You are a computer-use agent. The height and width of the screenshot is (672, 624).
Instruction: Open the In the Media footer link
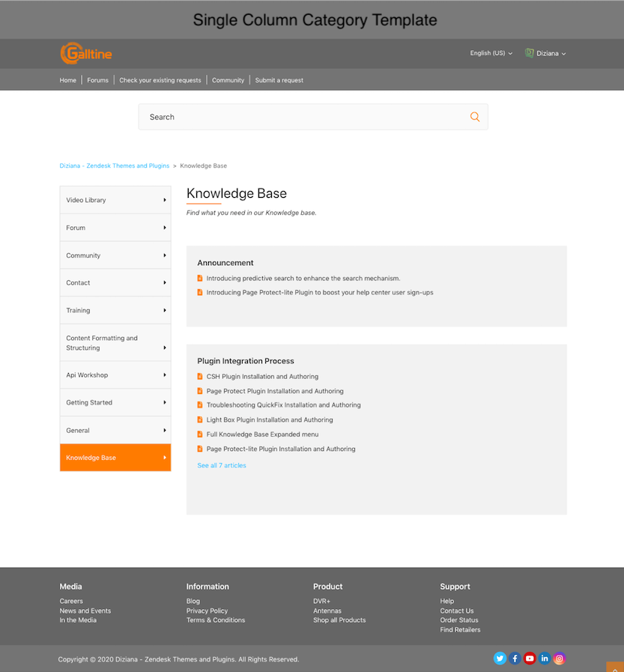(x=78, y=620)
